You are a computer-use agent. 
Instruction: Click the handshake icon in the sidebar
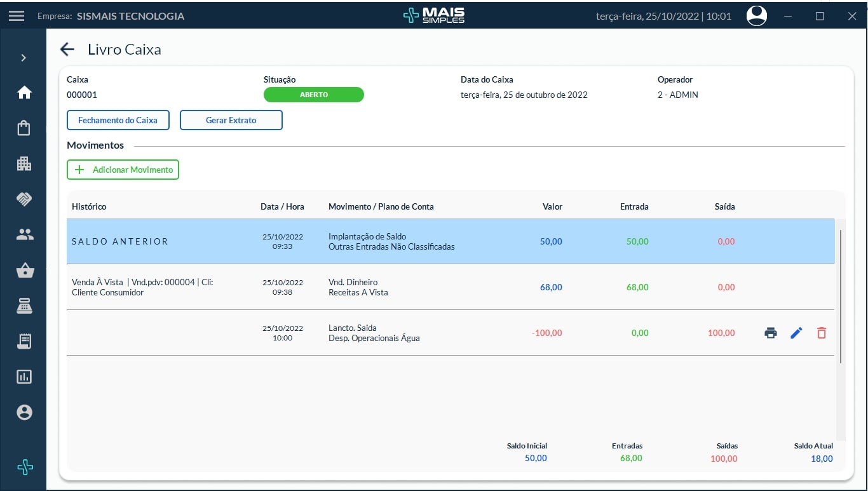point(24,199)
